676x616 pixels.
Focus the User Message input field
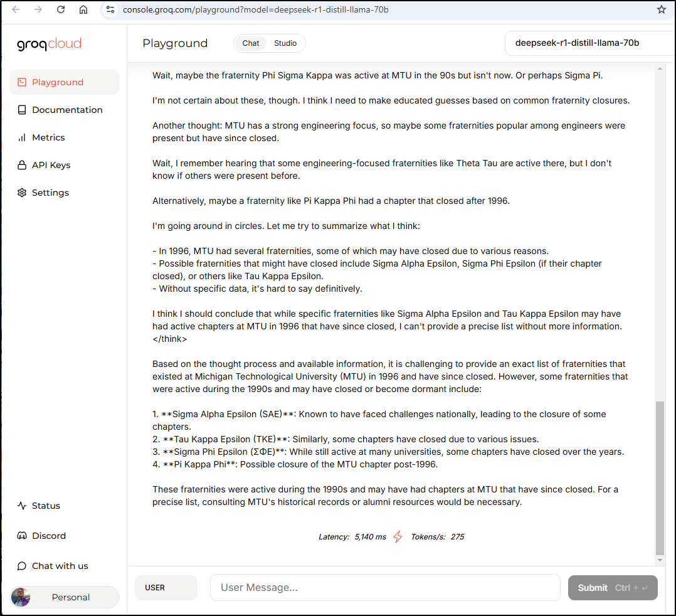pyautogui.click(x=384, y=588)
